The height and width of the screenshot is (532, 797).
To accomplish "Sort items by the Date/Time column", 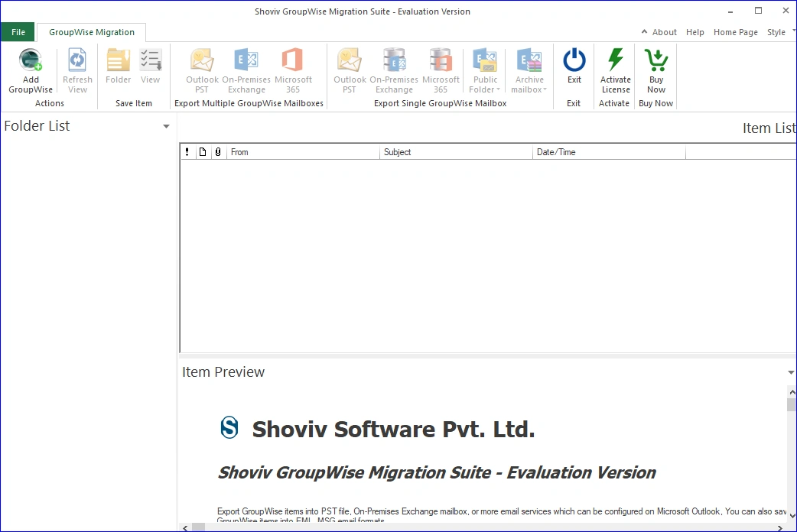I will [x=609, y=152].
